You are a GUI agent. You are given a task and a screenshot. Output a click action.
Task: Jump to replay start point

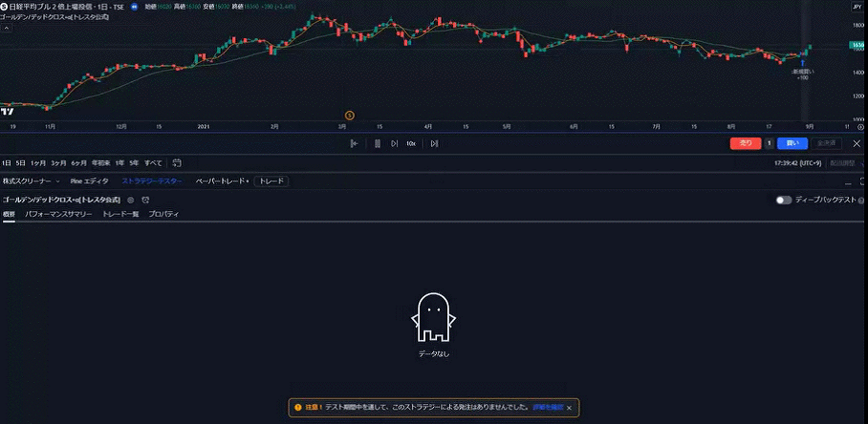point(354,143)
